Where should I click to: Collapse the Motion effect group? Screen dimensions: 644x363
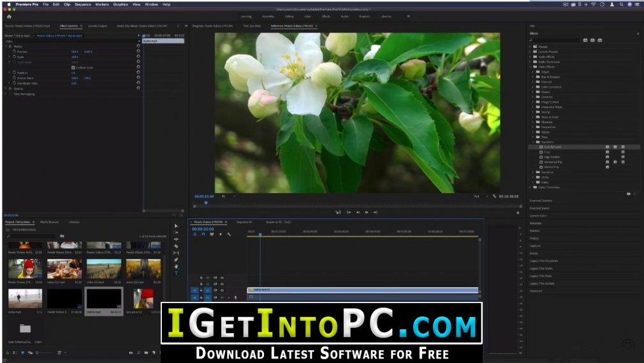click(x=6, y=46)
